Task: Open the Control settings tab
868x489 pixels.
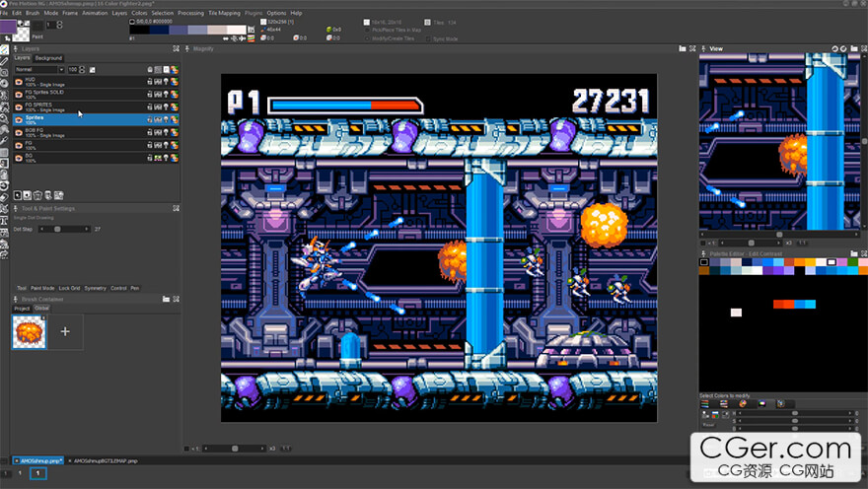Action: [118, 288]
